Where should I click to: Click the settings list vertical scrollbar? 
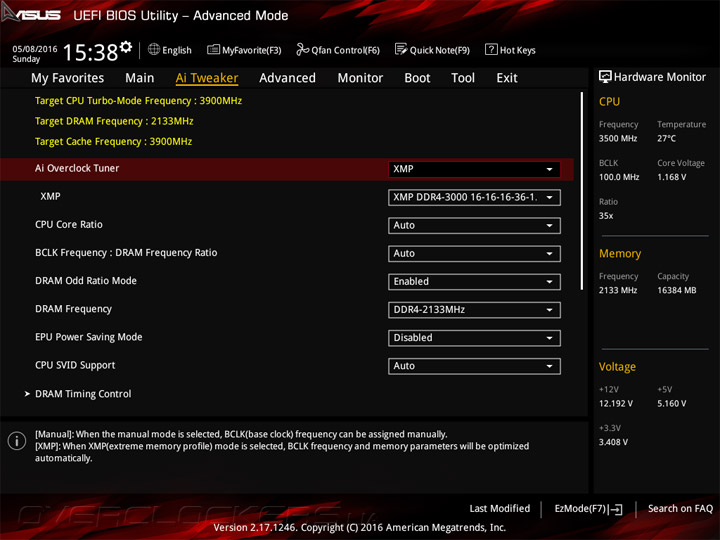(582, 191)
